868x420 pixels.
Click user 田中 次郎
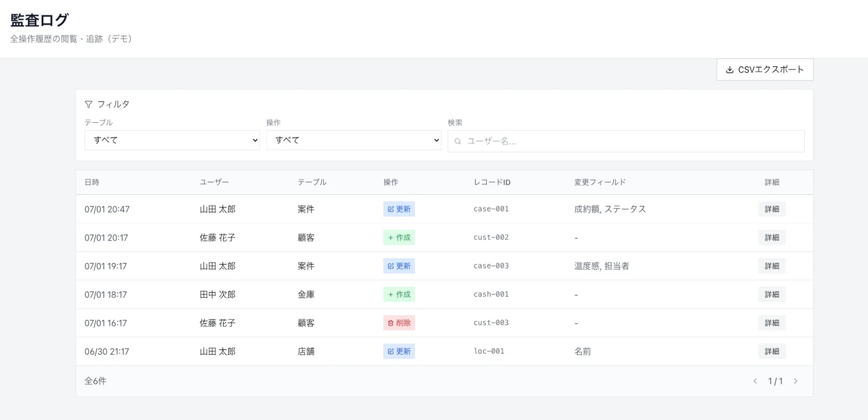(x=218, y=294)
